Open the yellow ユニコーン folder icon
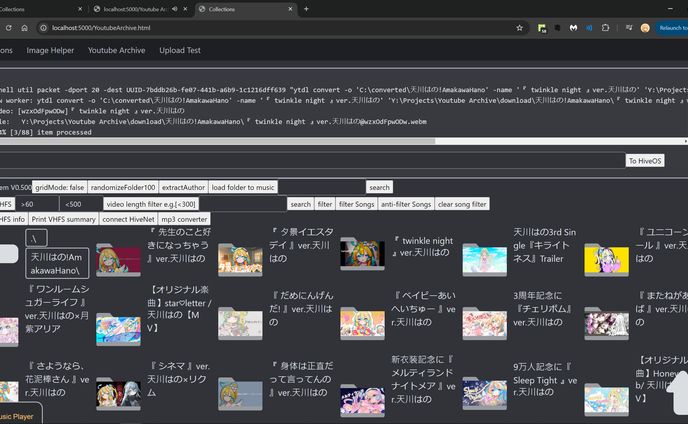The image size is (688, 424). point(606,259)
